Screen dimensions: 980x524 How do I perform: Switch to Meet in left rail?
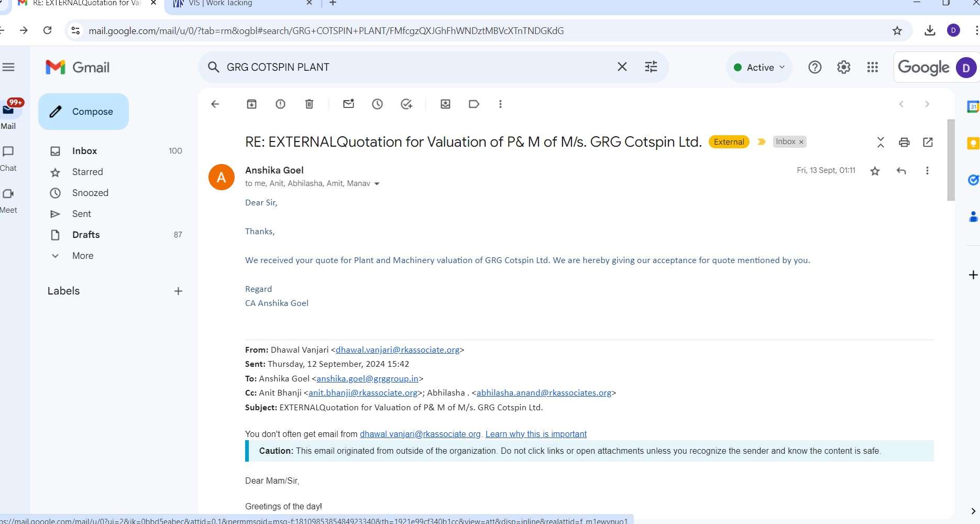click(8, 200)
